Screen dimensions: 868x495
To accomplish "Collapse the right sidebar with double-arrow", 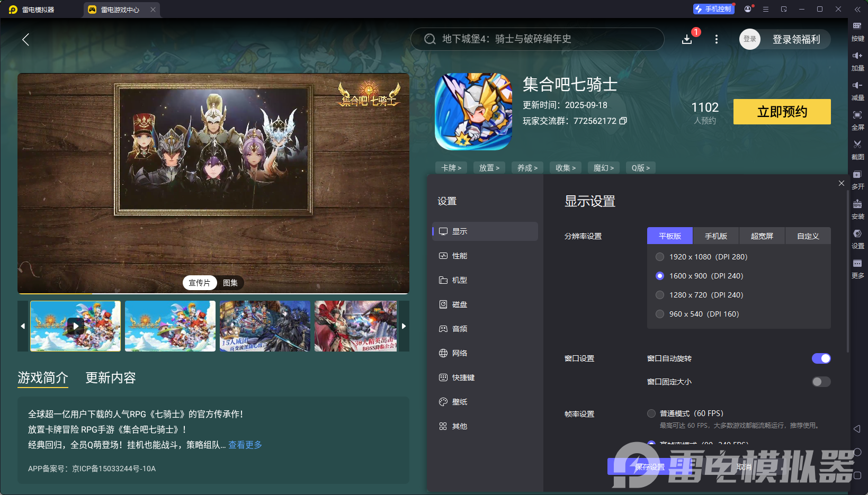I will pos(857,9).
